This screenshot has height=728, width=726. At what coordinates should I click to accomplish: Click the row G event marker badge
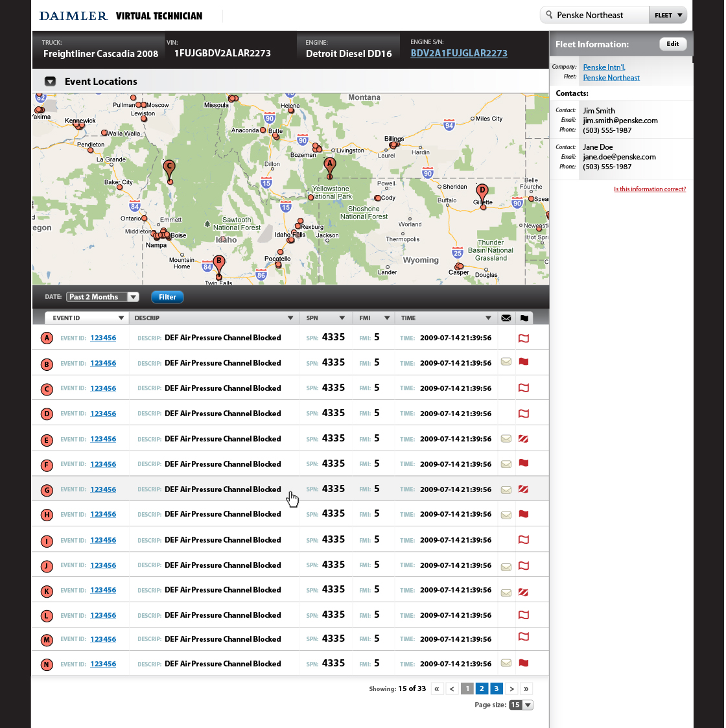pyautogui.click(x=47, y=490)
